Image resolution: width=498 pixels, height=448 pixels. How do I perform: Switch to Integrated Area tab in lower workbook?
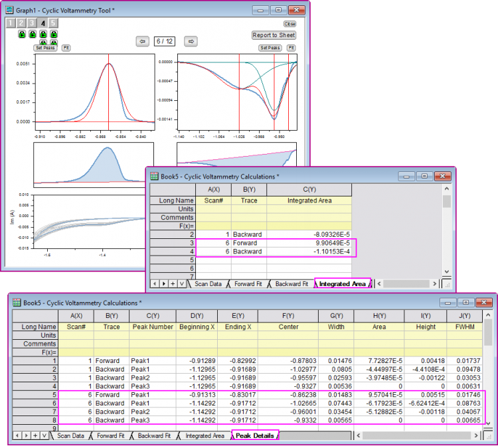[205, 435]
